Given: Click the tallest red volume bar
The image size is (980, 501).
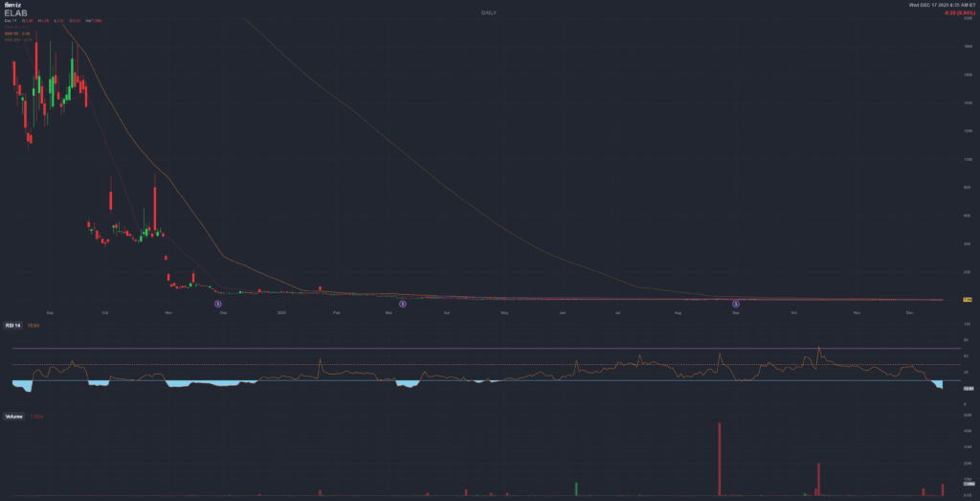Looking at the screenshot, I should tap(719, 458).
